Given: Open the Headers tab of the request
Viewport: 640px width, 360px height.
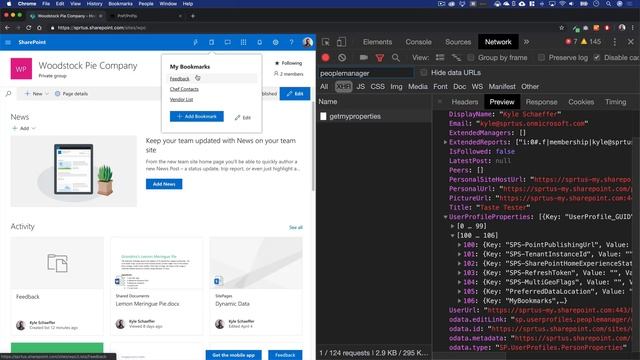Looking at the screenshot, I should click(x=464, y=102).
